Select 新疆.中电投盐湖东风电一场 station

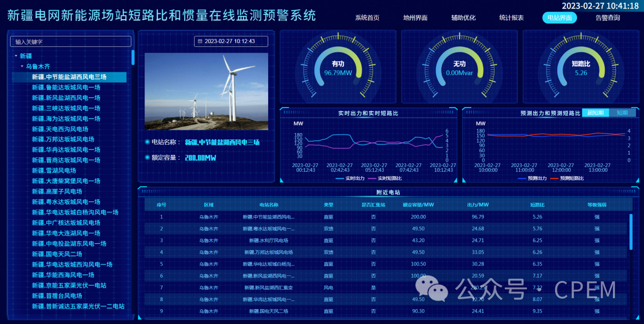pos(69,244)
